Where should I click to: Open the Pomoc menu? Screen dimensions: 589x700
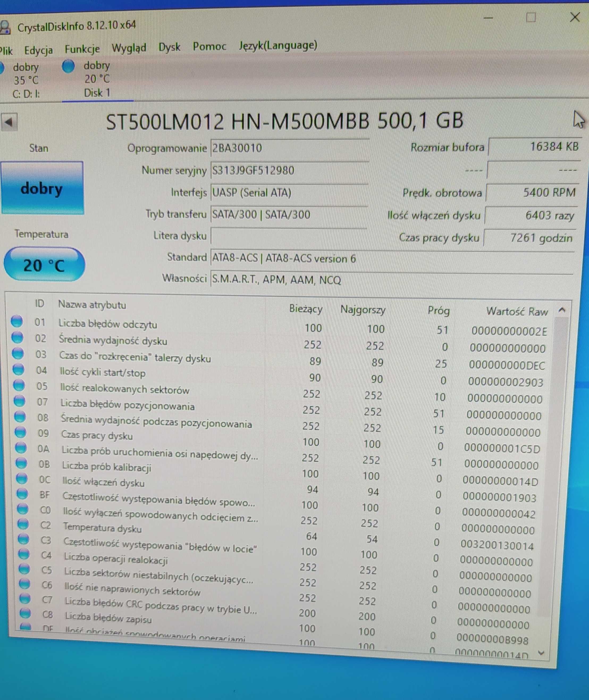209,46
